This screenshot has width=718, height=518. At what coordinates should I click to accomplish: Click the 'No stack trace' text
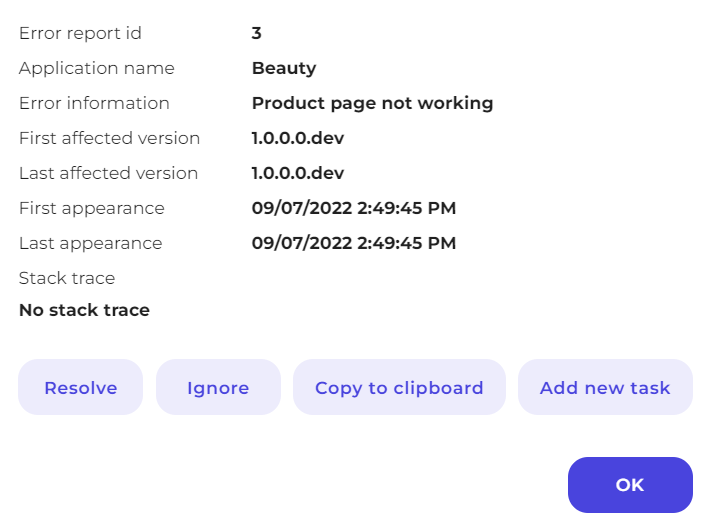(84, 310)
